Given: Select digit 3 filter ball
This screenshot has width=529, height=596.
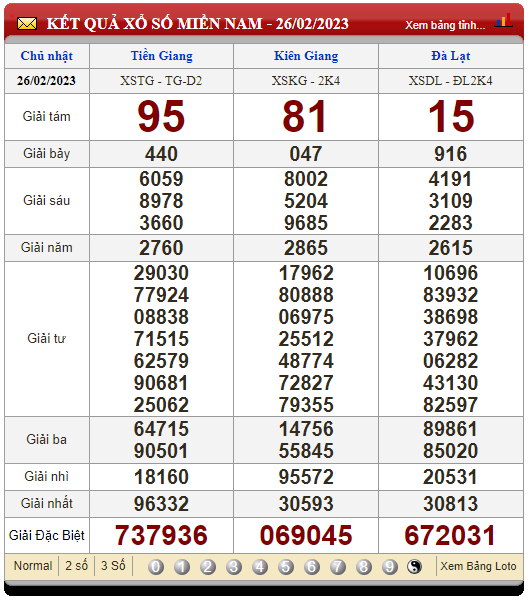Looking at the screenshot, I should pos(234,567).
